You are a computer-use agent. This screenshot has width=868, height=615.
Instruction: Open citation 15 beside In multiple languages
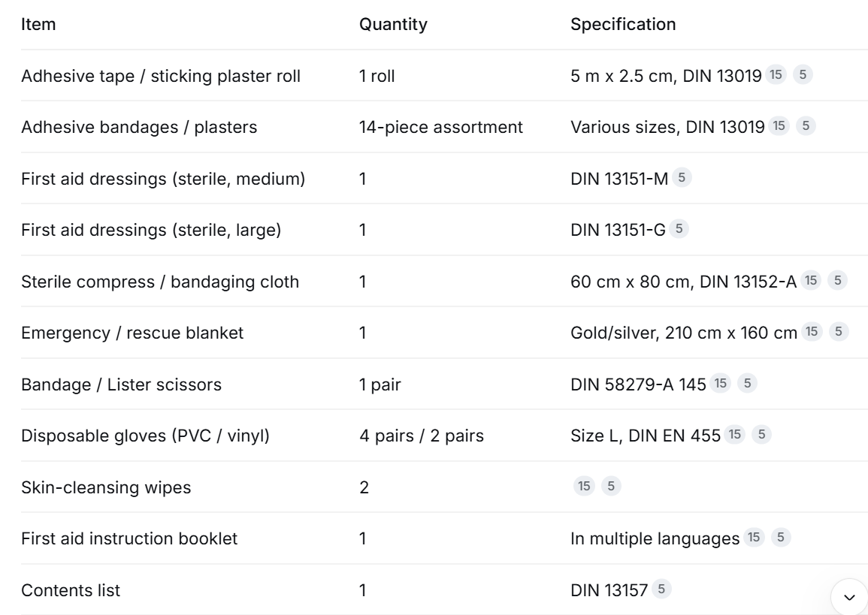tap(754, 538)
